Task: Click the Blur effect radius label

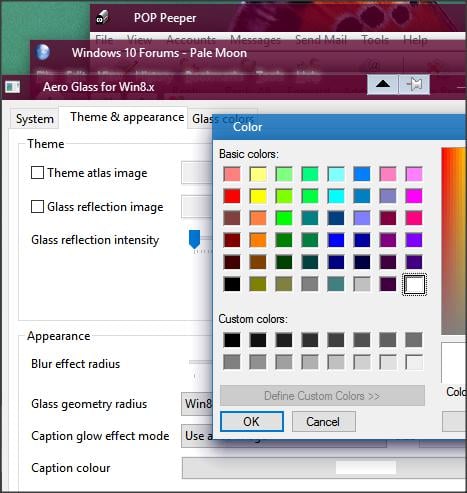Action: click(x=75, y=364)
